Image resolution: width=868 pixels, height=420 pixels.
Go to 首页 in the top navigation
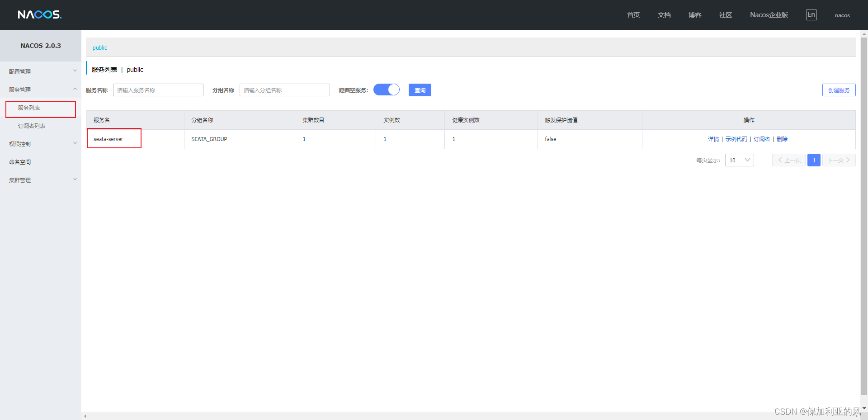click(x=633, y=15)
